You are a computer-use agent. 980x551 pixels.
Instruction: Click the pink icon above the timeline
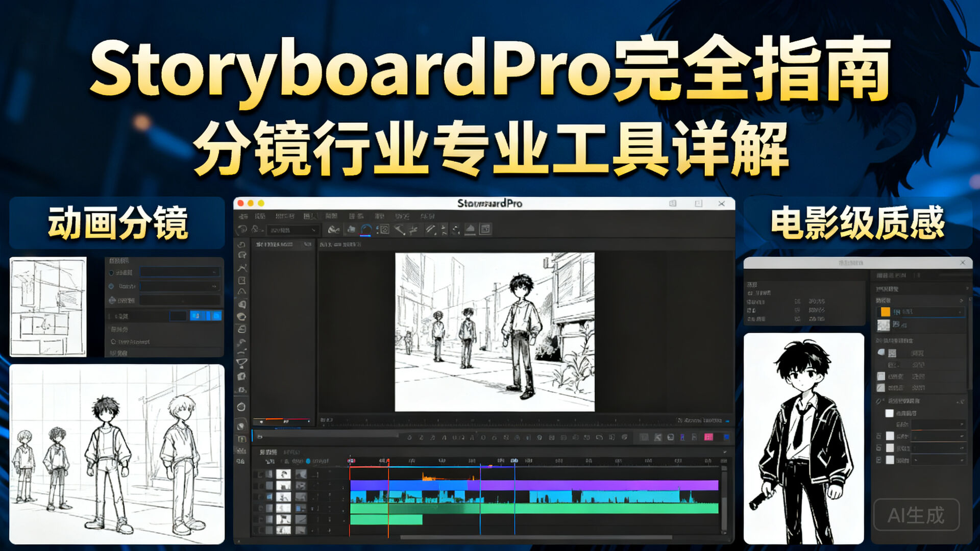tap(708, 437)
